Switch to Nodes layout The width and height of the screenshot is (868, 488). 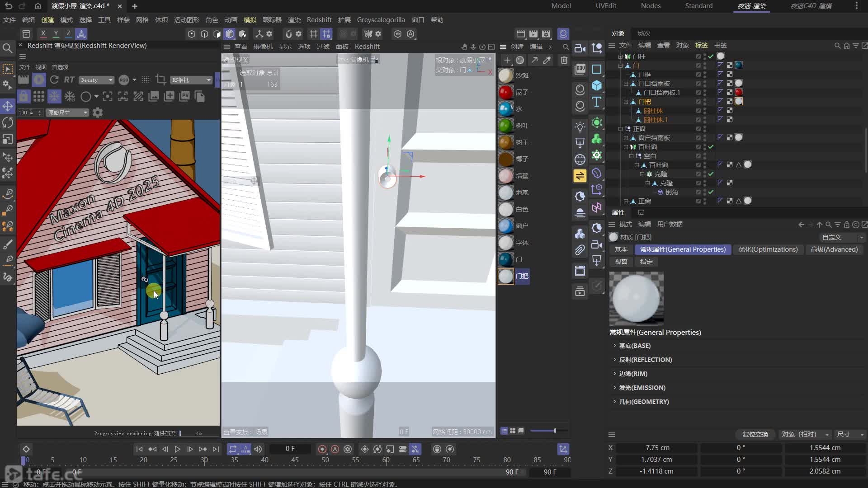click(651, 6)
